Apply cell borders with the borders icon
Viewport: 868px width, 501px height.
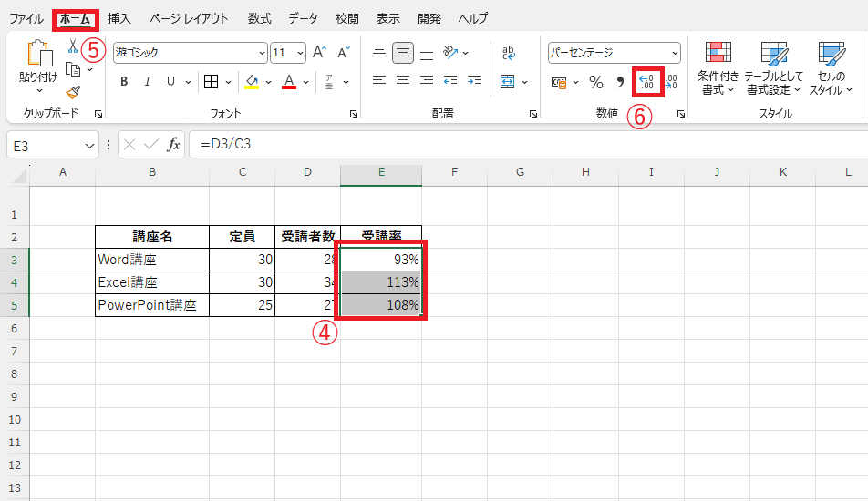(x=211, y=82)
